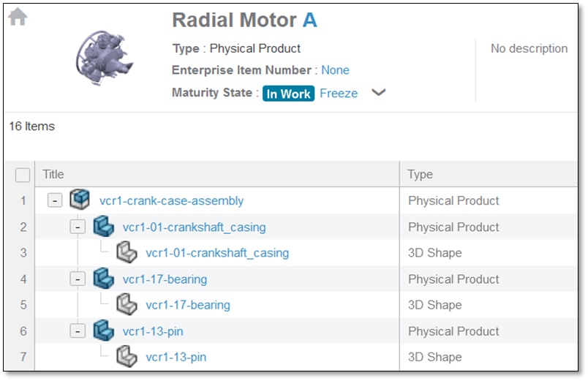
Task: Click the In Work maturity state badge
Action: coord(289,94)
